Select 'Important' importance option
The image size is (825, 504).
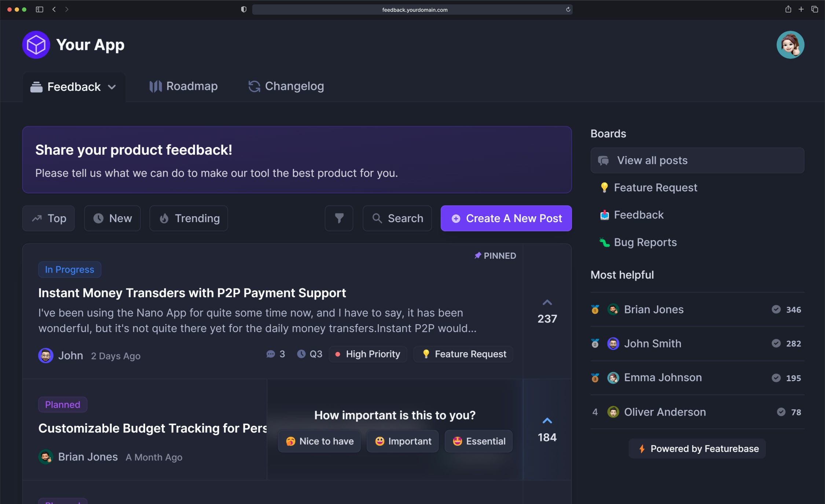403,441
